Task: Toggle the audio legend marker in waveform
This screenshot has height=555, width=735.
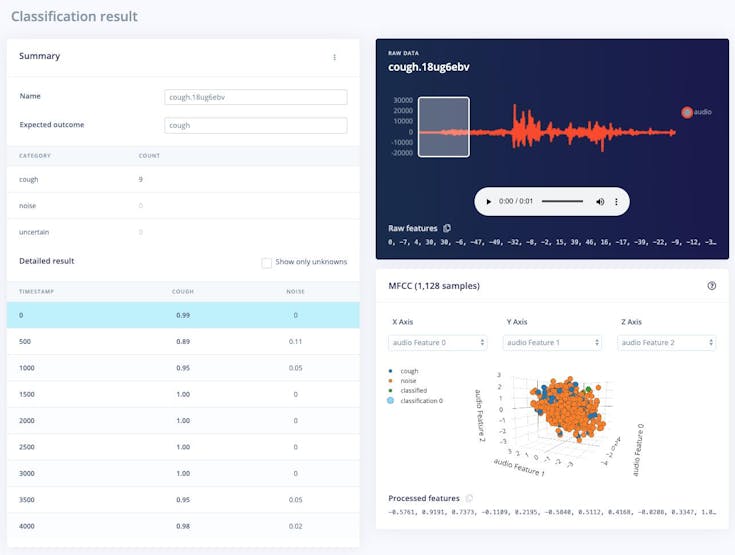Action: coord(687,112)
